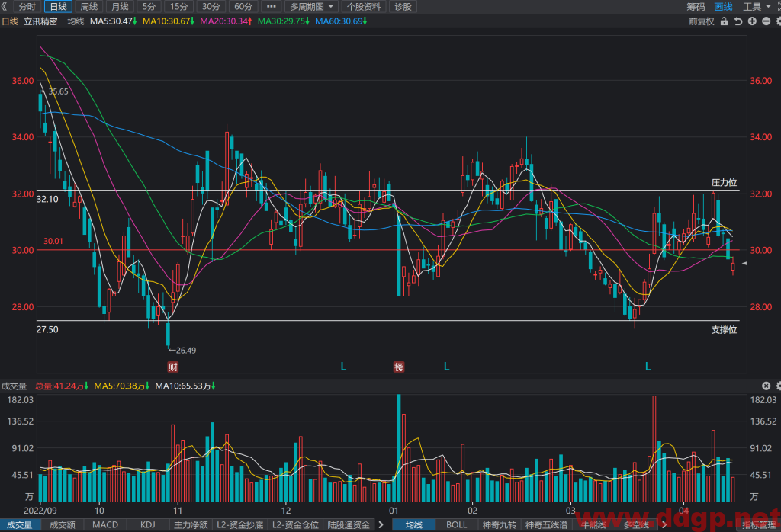Select the 5分 period
The width and height of the screenshot is (781, 532).
coord(149,6)
